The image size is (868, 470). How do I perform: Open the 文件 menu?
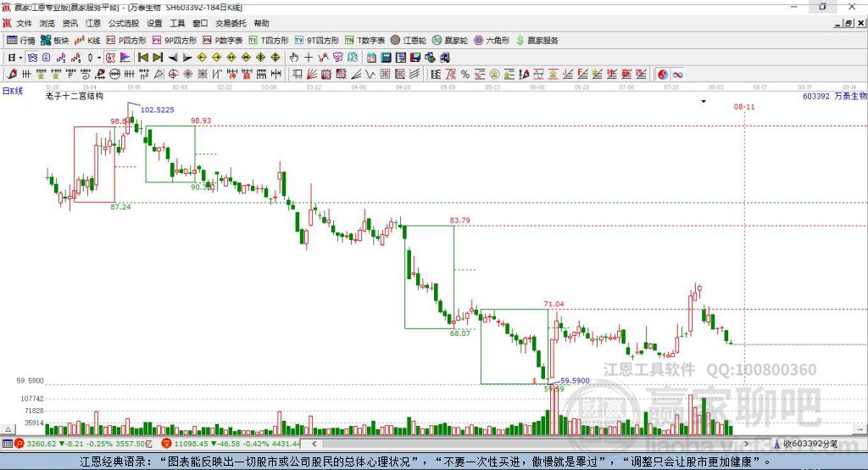click(24, 23)
